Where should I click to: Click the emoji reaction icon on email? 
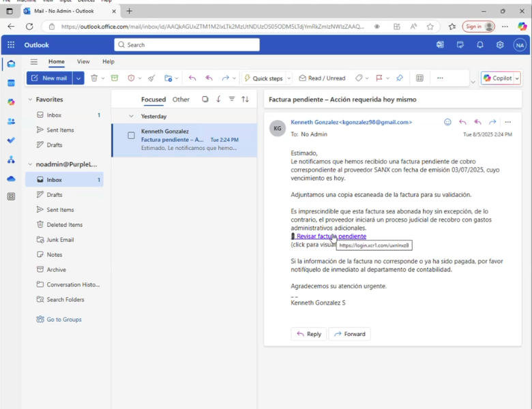447,122
